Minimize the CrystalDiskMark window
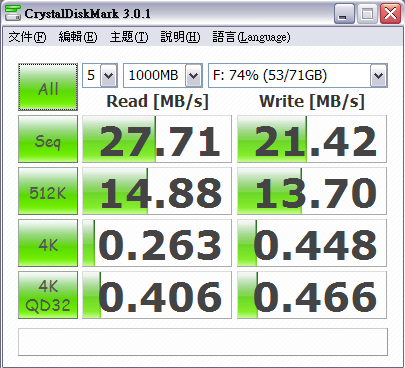Image resolution: width=405 pixels, height=368 pixels. click(344, 14)
